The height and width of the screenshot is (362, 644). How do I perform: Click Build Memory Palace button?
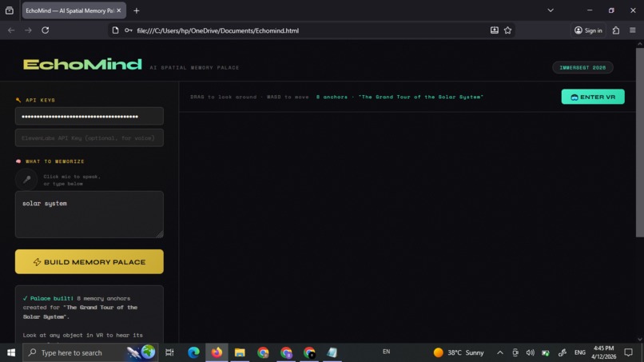89,262
